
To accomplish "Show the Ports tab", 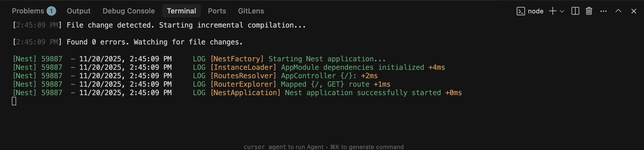I will pyautogui.click(x=217, y=11).
